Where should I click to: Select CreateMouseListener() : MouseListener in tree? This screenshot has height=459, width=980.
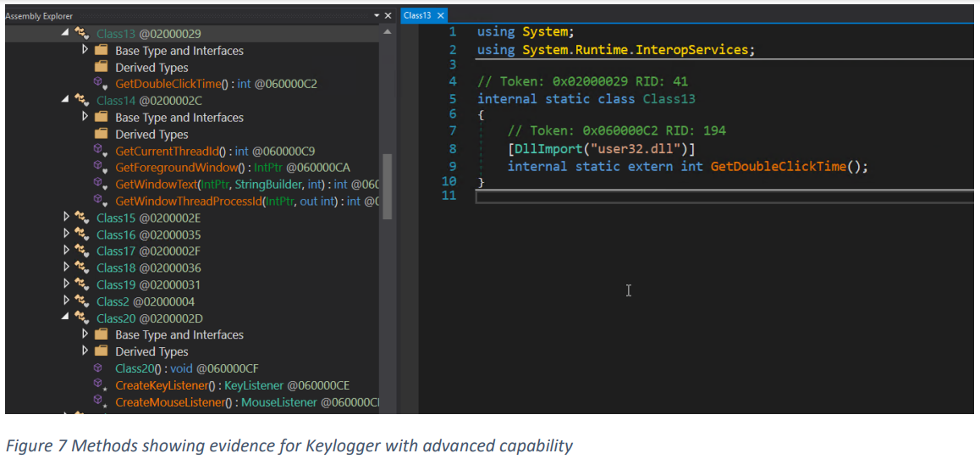click(x=247, y=402)
